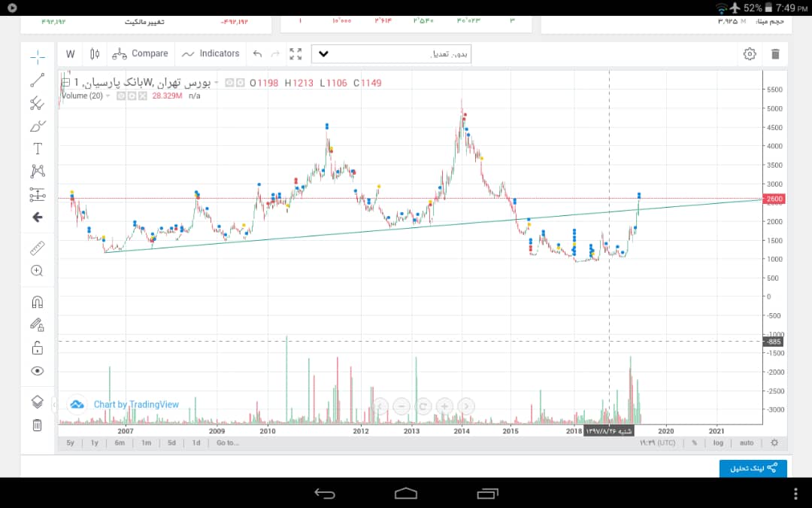Click the top toolbar trash icon
812x508 pixels.
pos(775,54)
